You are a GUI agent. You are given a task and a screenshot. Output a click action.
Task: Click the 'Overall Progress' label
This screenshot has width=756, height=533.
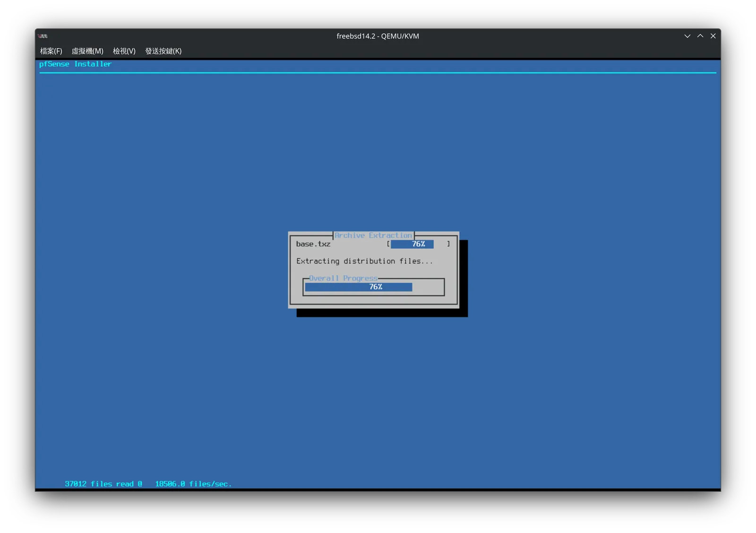pyautogui.click(x=343, y=278)
